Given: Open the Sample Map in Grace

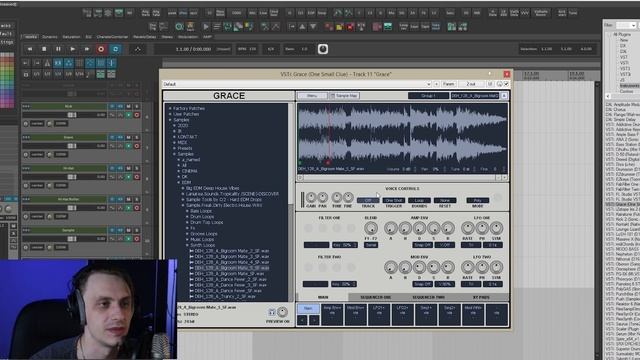Looking at the screenshot, I should 344,96.
